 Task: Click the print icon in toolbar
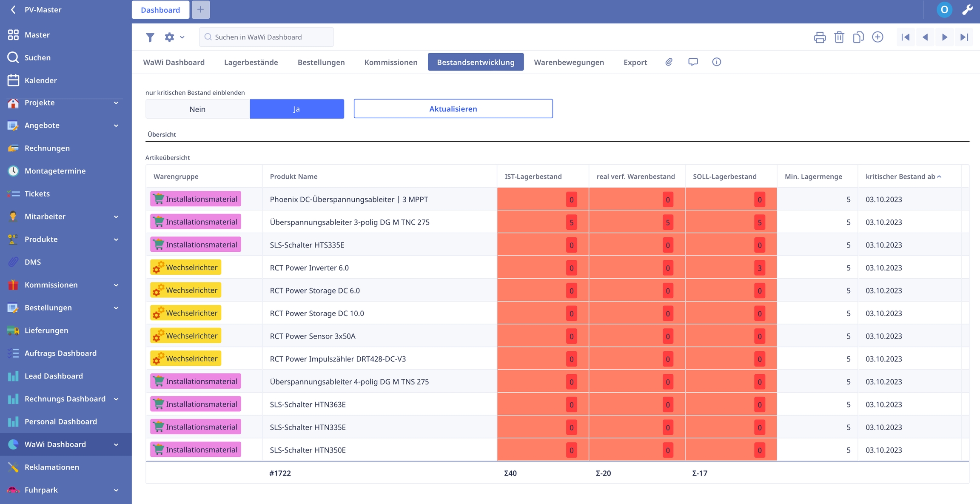pos(820,37)
